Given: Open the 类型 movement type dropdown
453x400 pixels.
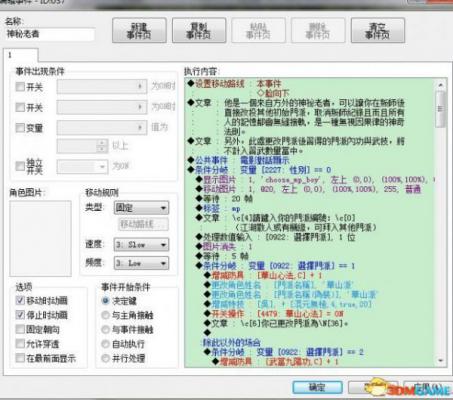Looking at the screenshot, I should coord(141,208).
